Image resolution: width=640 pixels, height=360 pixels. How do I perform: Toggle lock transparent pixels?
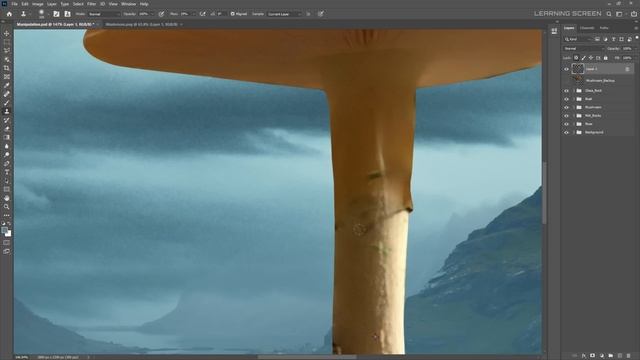coord(576,58)
